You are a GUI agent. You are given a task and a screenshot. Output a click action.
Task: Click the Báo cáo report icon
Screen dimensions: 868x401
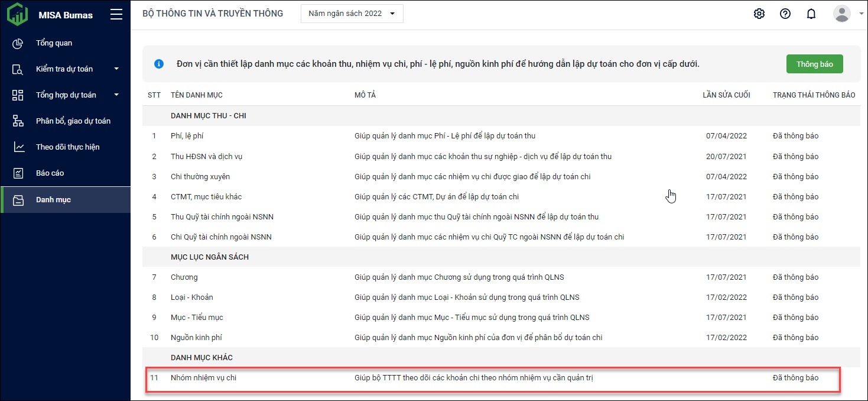(18, 173)
